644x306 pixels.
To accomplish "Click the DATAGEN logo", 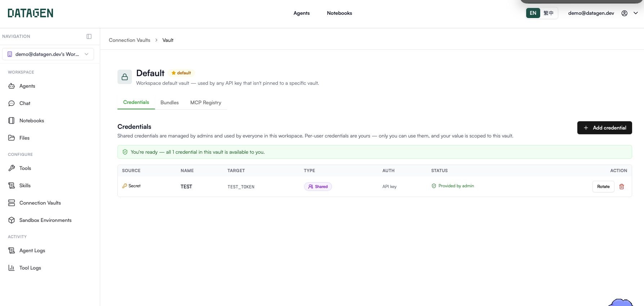I will point(31,13).
